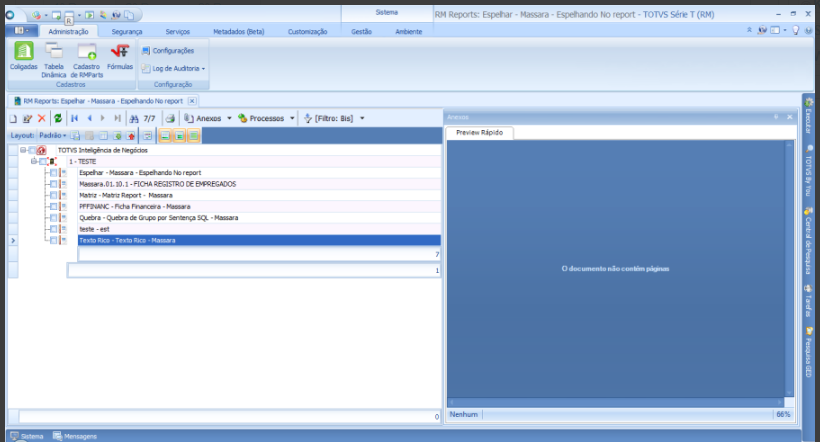
Task: Open the Coligadas ribbon icon
Action: (x=24, y=56)
